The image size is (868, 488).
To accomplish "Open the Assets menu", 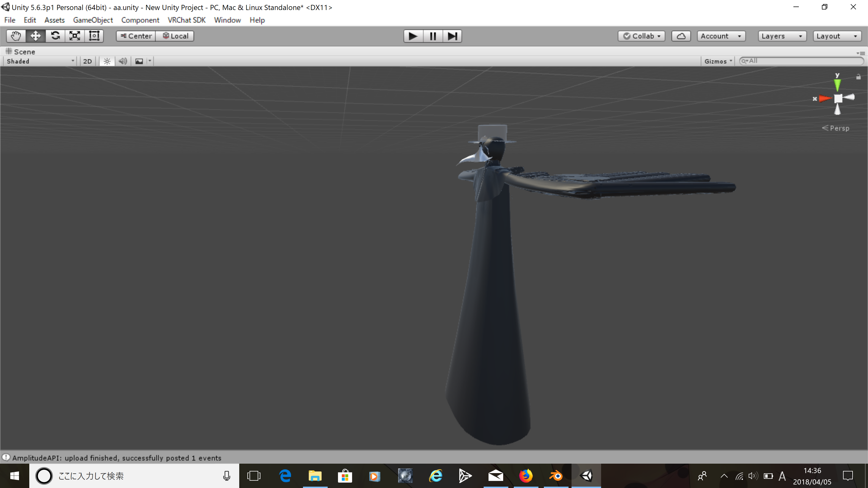I will tap(54, 20).
